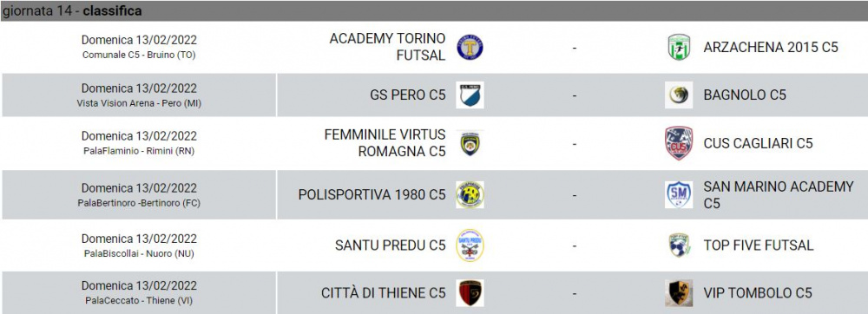Open the GS Pero C5 logo
This screenshot has width=868, height=314.
pos(470,95)
